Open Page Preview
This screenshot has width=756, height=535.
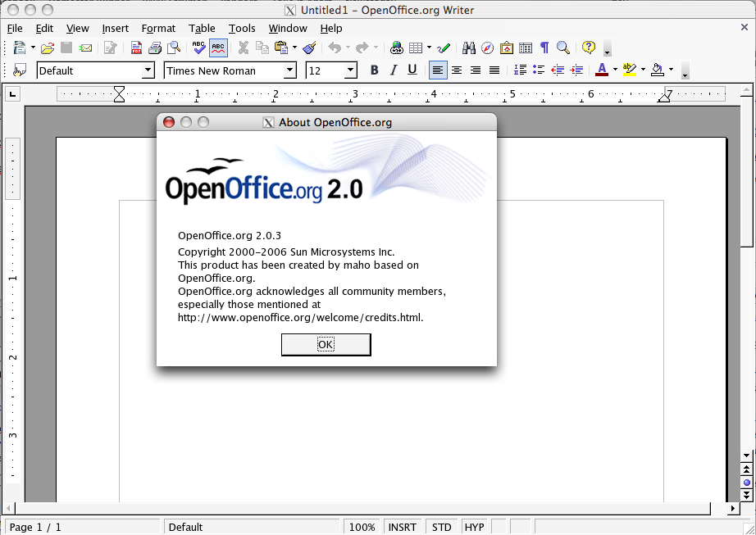(174, 48)
